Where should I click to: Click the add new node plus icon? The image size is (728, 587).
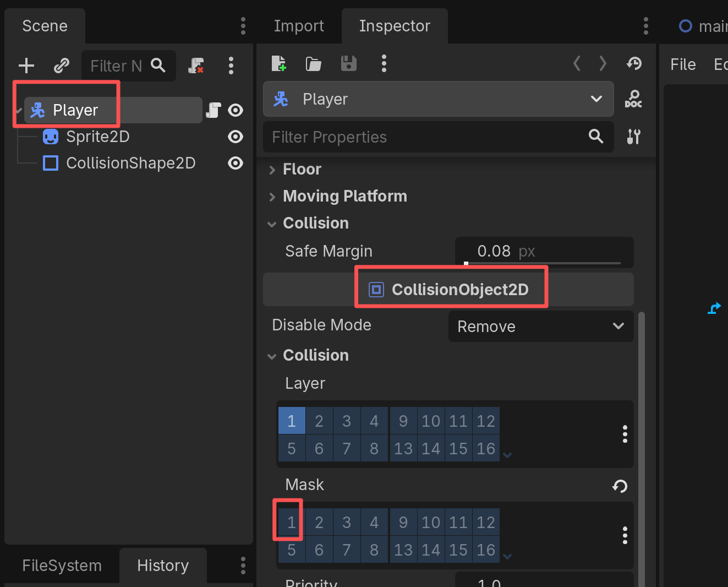26,66
